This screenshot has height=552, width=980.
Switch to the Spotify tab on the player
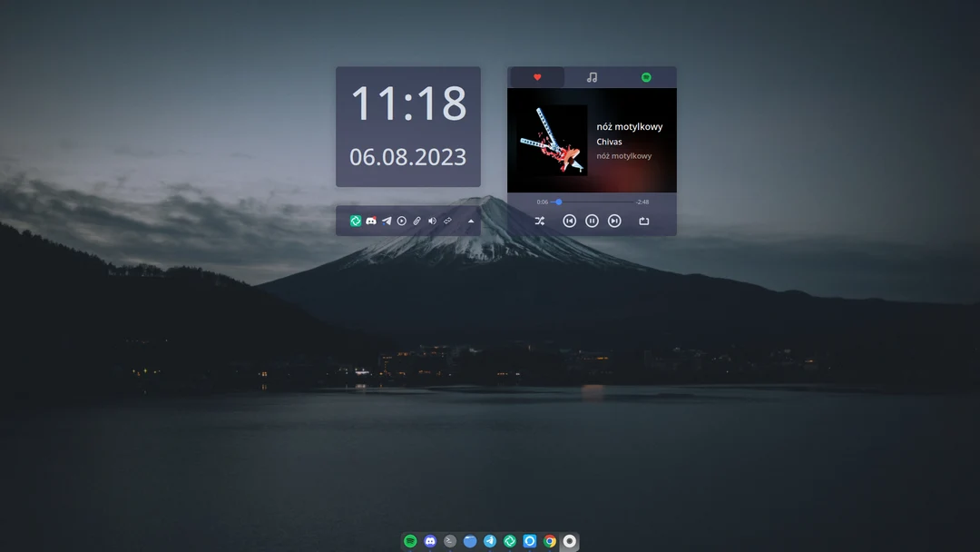pos(646,76)
